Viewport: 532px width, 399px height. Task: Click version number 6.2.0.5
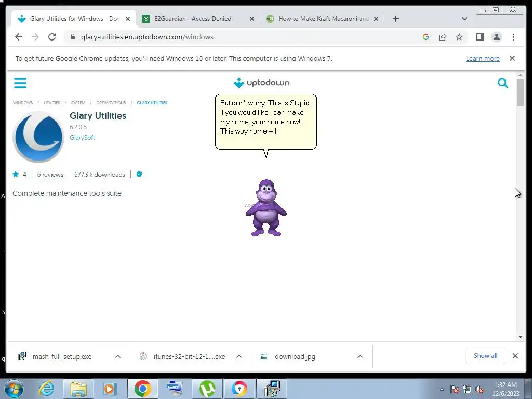tap(78, 127)
